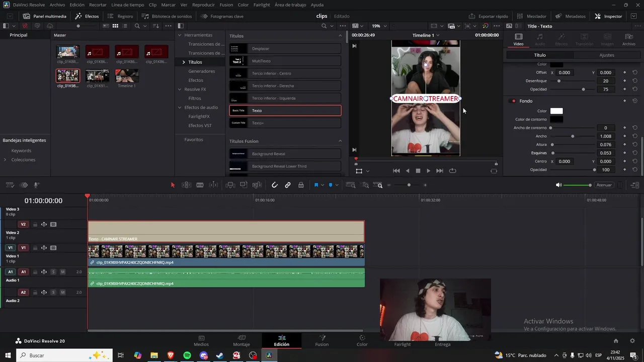Switch to the Fusion page
The height and width of the screenshot is (362, 644).
[x=322, y=341]
